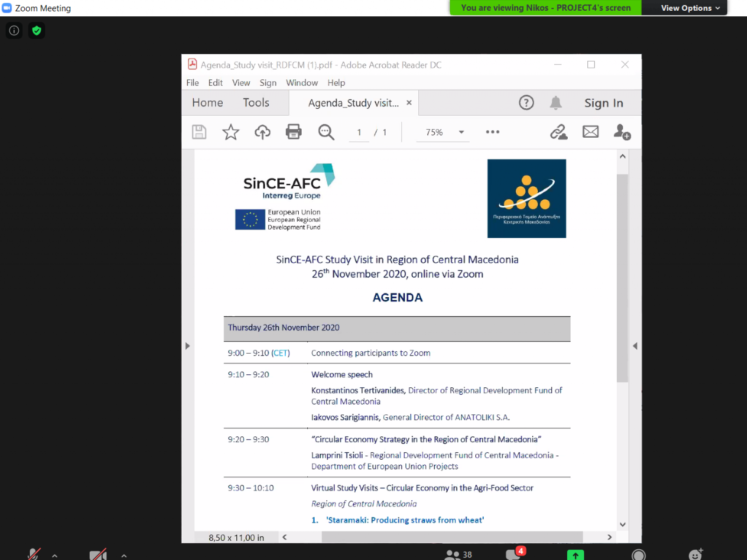This screenshot has height=560, width=747.
Task: Click the Zoom encryption shield icon
Action: pyautogui.click(x=36, y=31)
